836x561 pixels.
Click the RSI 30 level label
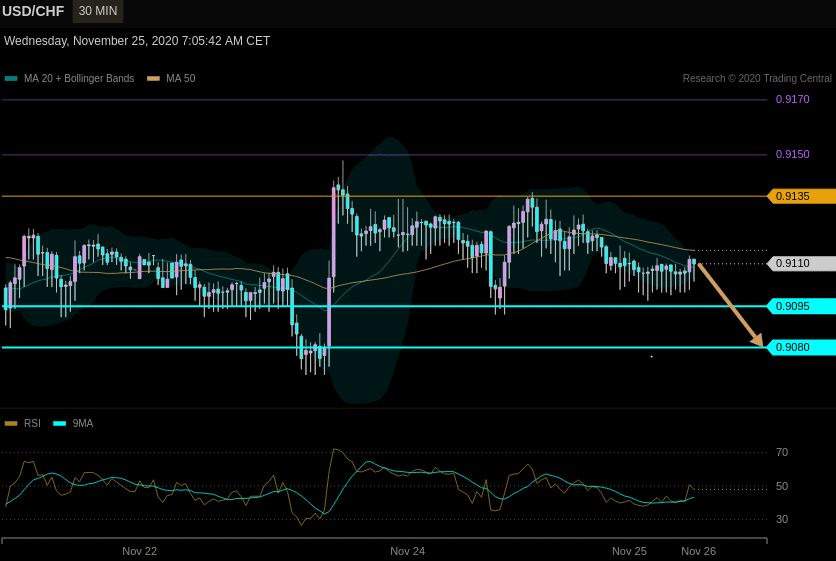pyautogui.click(x=782, y=519)
